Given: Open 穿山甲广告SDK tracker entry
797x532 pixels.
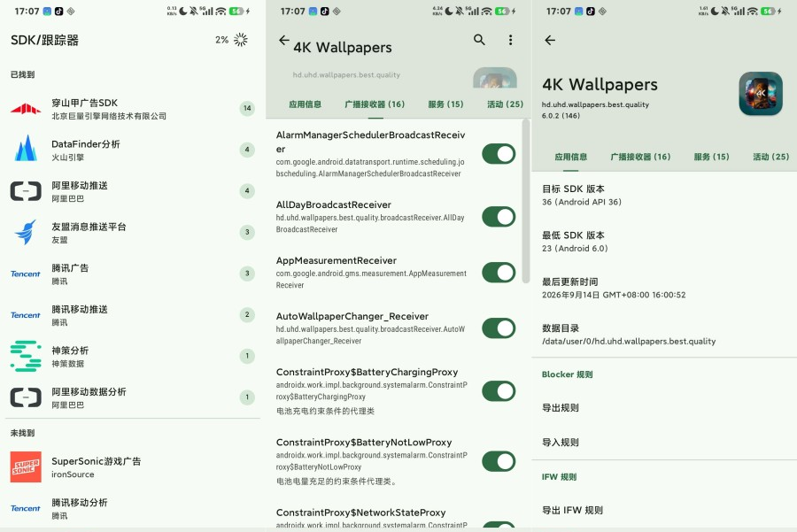Looking at the screenshot, I should [x=133, y=108].
